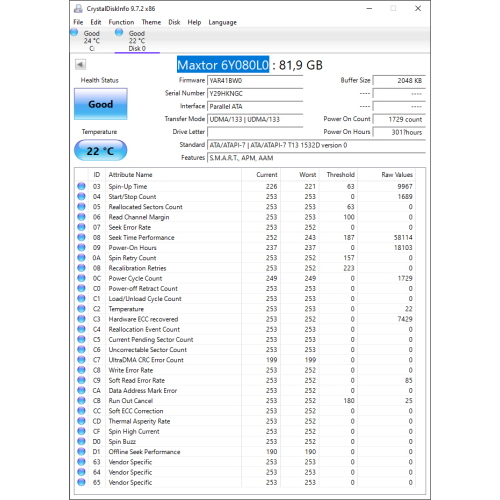
Task: Open the Help menu
Action: click(x=194, y=22)
